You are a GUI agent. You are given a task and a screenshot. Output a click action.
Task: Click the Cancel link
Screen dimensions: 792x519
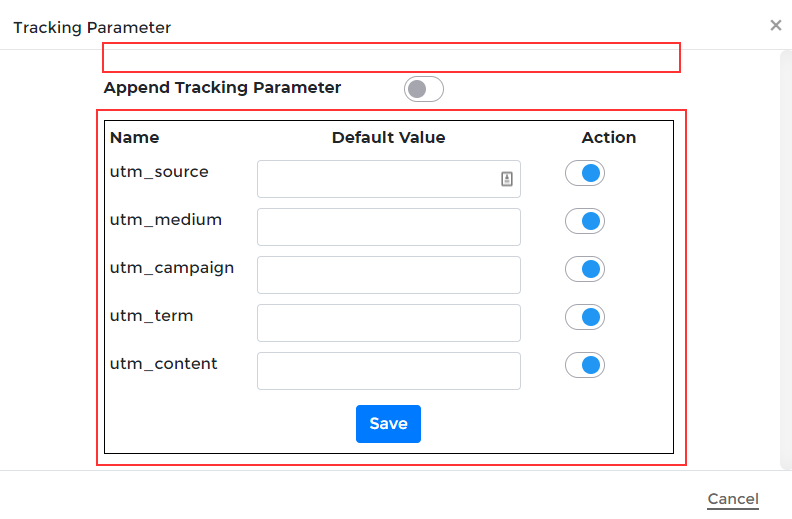tap(733, 499)
